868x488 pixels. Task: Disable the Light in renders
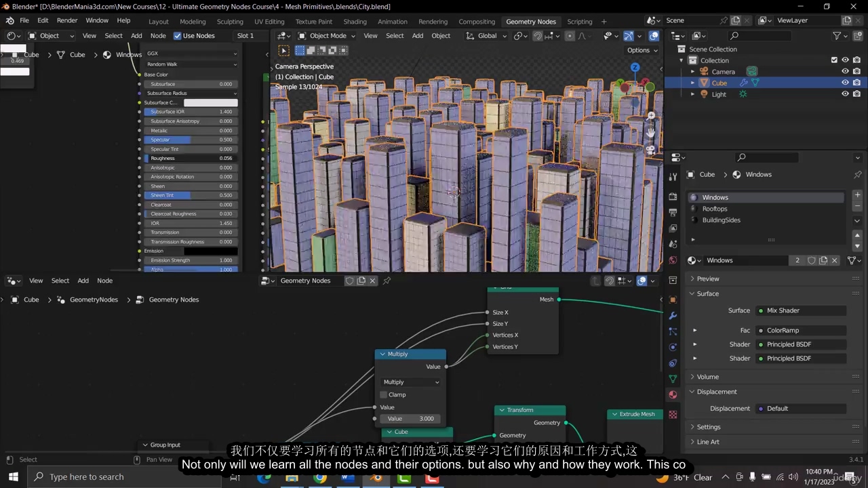(856, 94)
